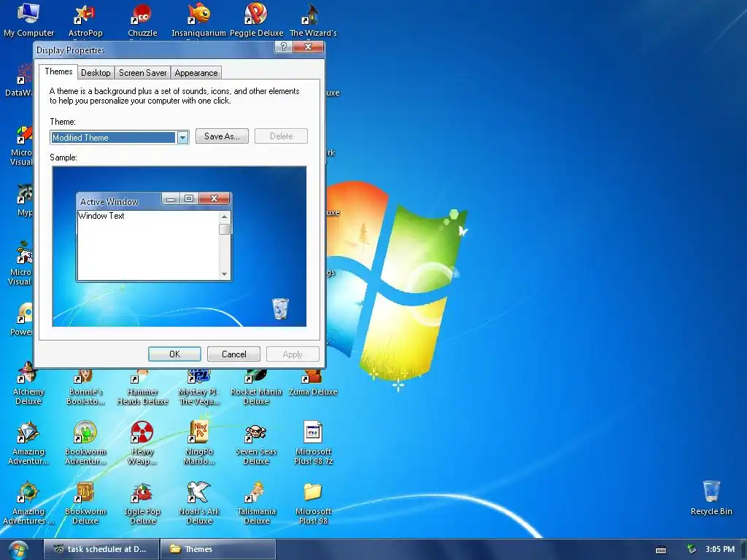Switch to the Themes tab
Viewport: 747px width, 560px height.
pos(58,71)
